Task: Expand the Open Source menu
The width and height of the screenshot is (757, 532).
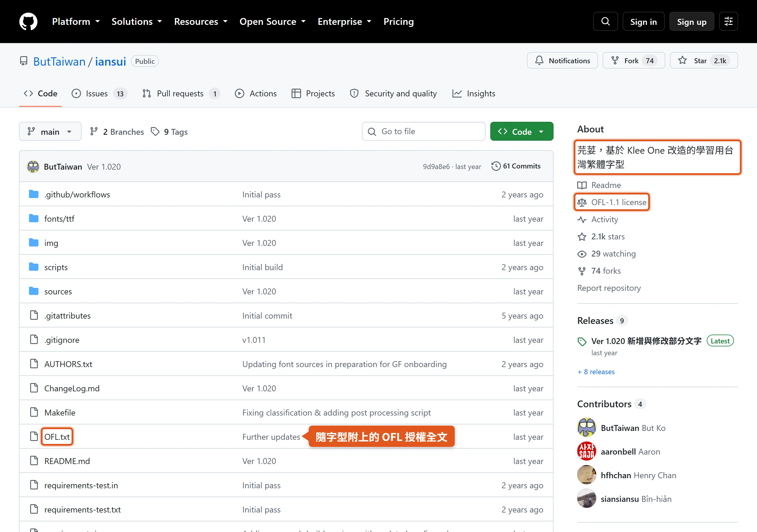Action: (x=273, y=21)
